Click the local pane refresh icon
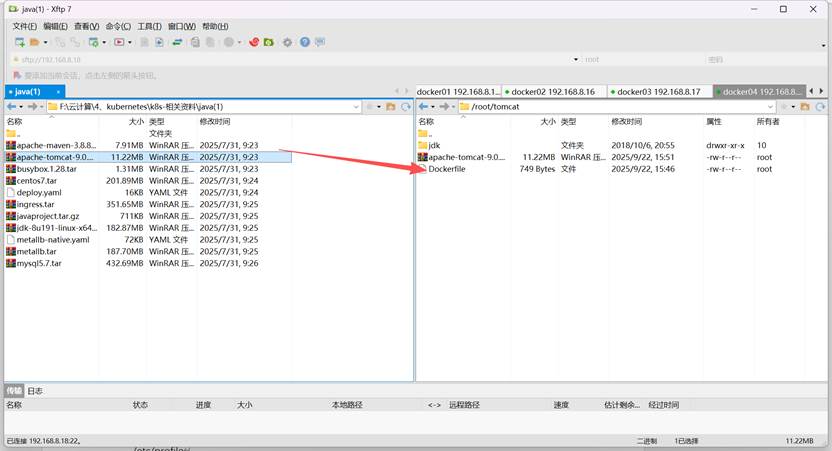The height and width of the screenshot is (451, 832). [x=406, y=107]
